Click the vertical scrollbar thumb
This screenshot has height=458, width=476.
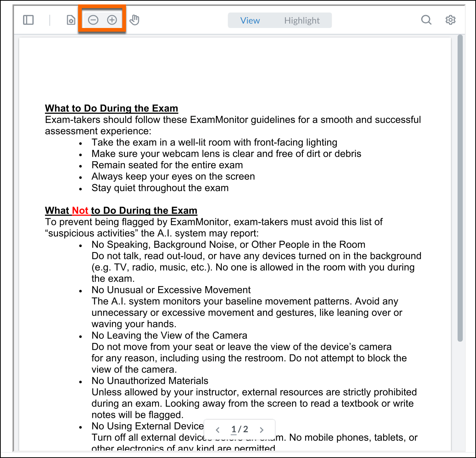click(460, 188)
